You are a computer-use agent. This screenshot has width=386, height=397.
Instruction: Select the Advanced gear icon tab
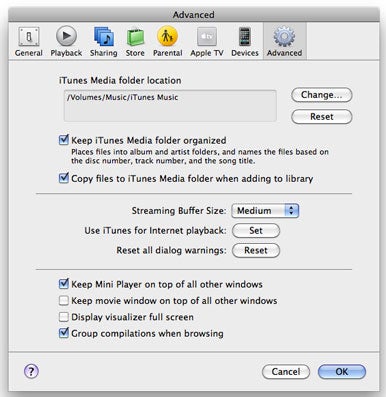[x=284, y=41]
